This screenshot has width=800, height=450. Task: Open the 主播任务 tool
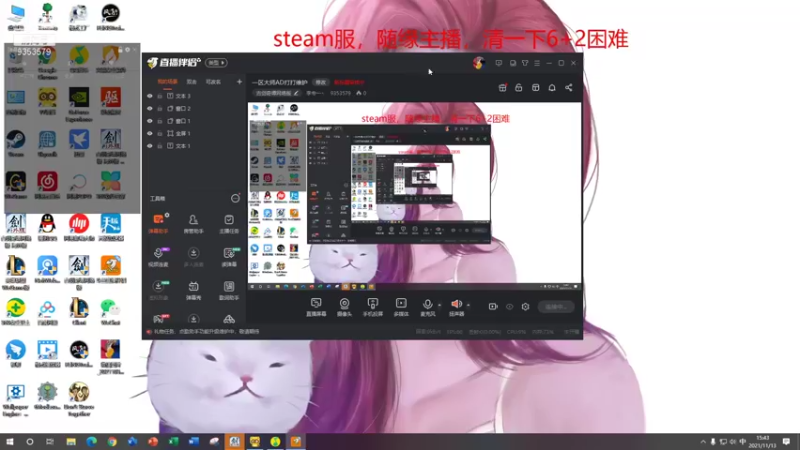[x=229, y=223]
